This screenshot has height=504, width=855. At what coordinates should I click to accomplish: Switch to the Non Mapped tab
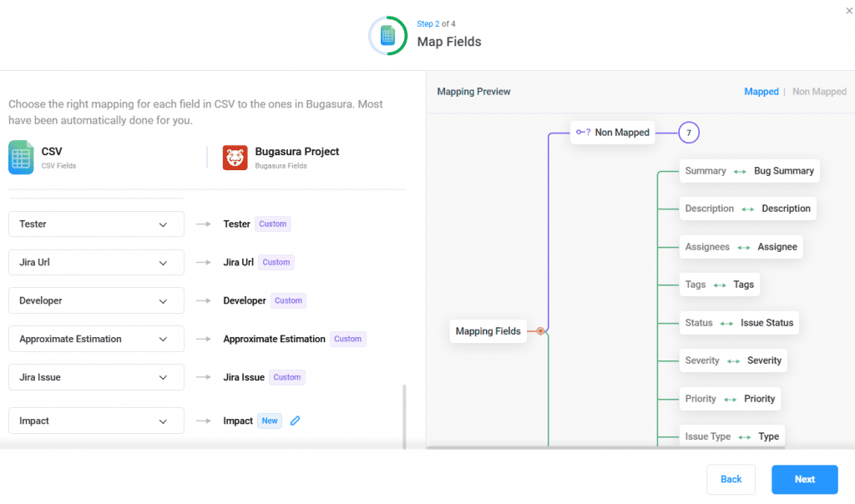[x=818, y=92]
